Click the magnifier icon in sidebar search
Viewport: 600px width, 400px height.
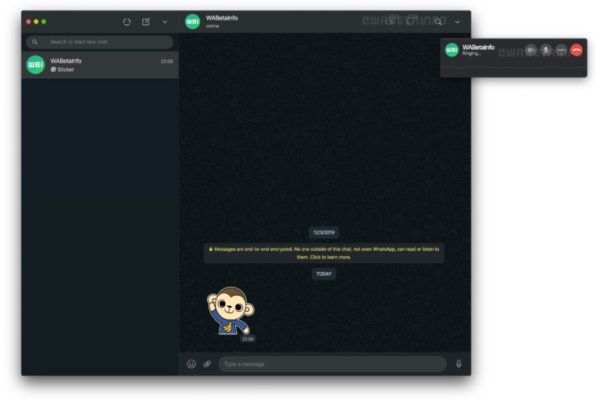point(35,42)
